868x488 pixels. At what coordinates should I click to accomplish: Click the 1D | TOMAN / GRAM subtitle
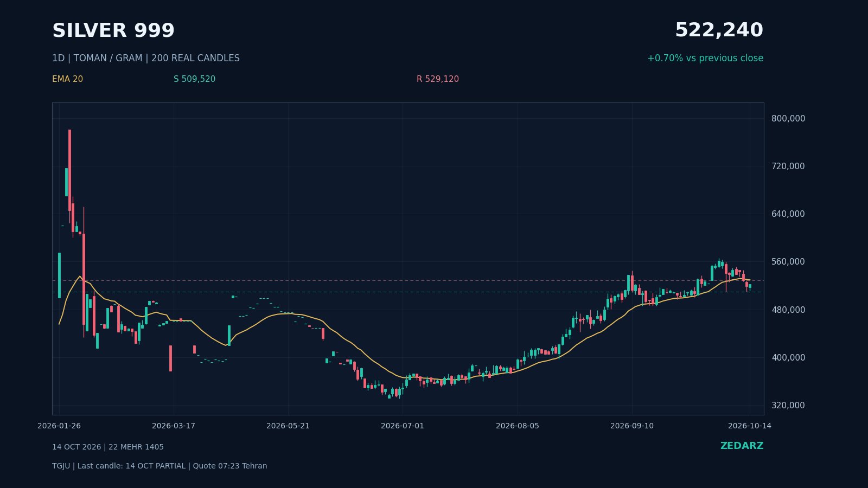click(x=146, y=58)
